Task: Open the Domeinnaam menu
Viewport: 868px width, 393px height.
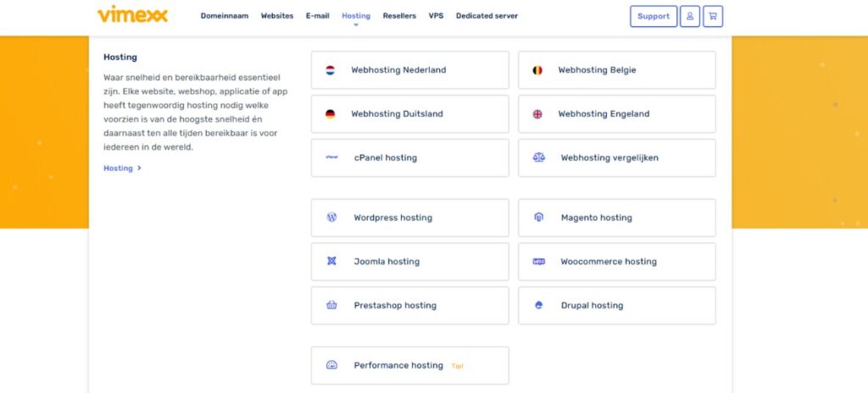Action: tap(225, 16)
